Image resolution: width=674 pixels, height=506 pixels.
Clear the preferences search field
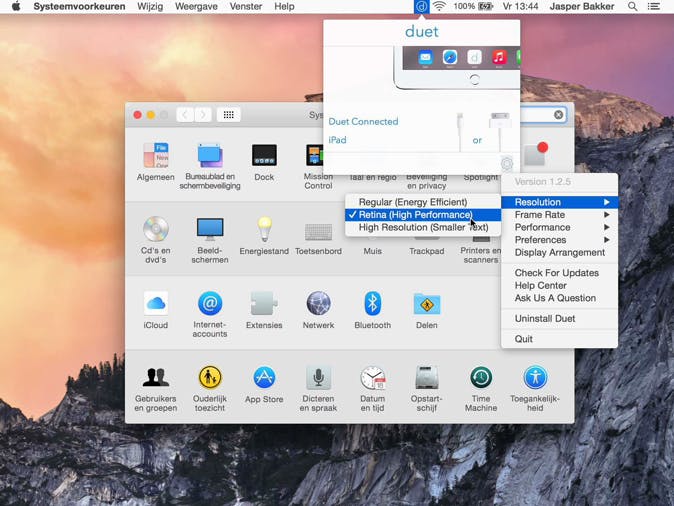click(x=558, y=115)
